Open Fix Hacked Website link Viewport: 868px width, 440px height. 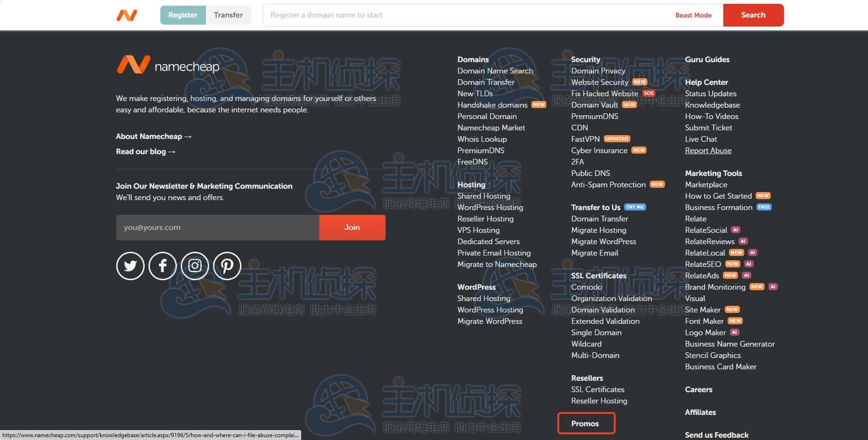[605, 94]
